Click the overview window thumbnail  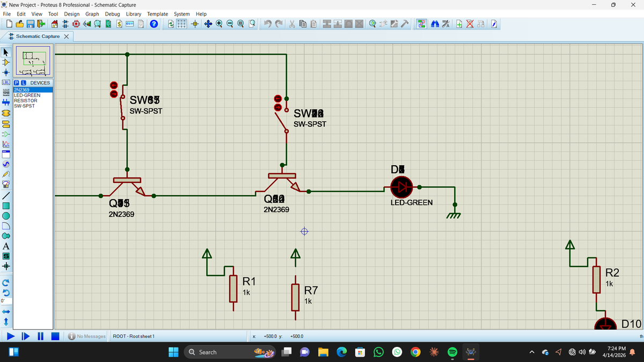coord(33,62)
